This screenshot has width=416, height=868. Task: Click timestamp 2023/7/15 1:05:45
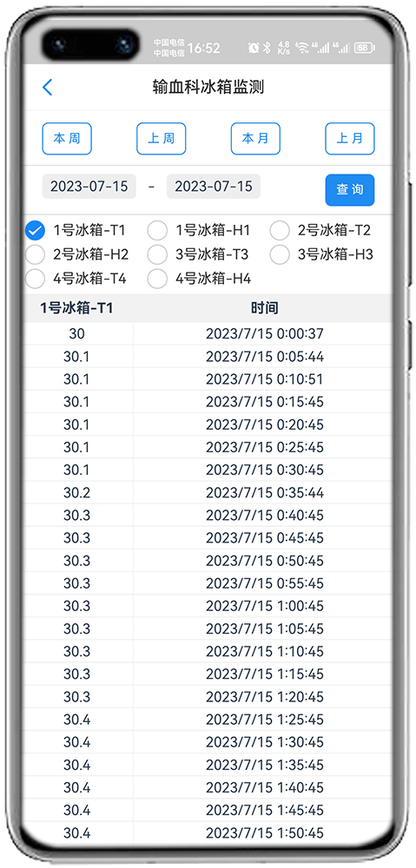click(x=265, y=628)
